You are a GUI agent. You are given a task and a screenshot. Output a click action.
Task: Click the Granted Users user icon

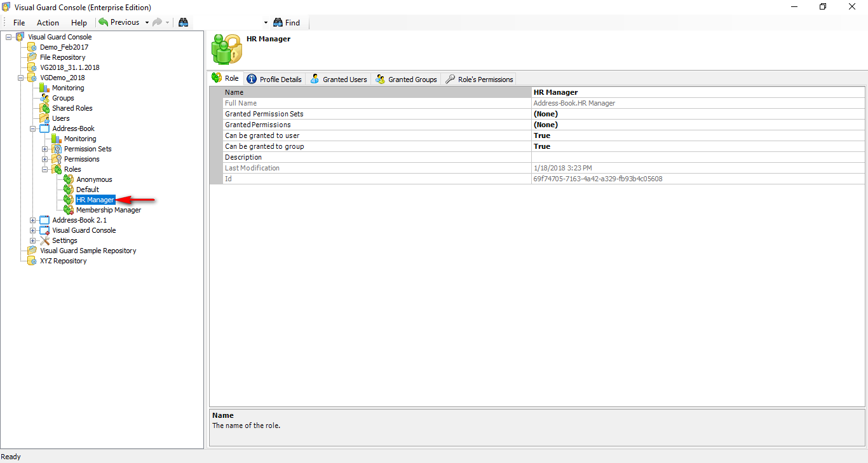[314, 79]
